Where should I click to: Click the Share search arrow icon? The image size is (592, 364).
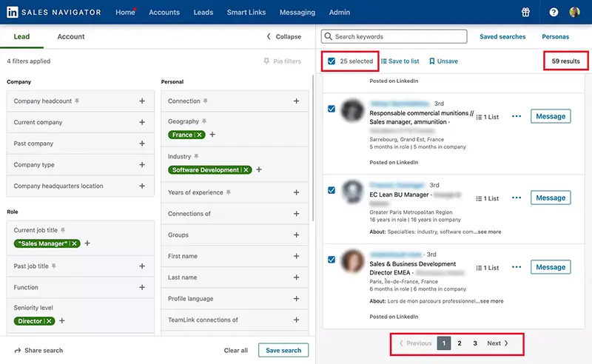[17, 351]
